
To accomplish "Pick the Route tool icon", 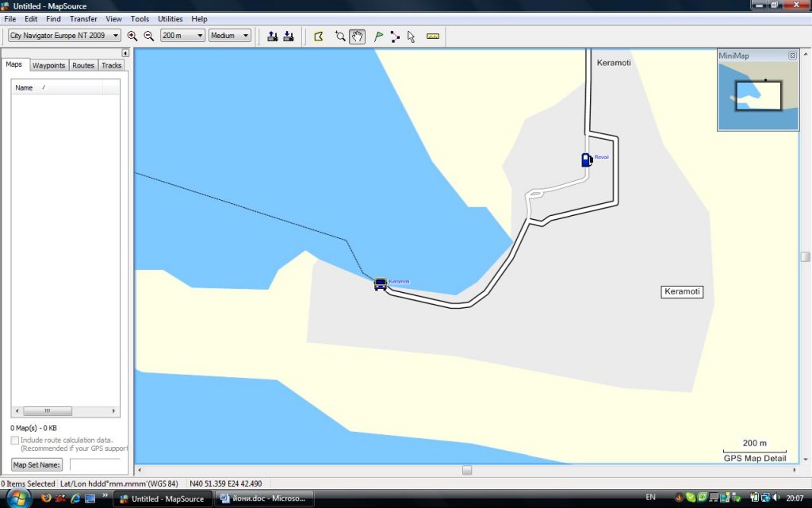I will 395,36.
